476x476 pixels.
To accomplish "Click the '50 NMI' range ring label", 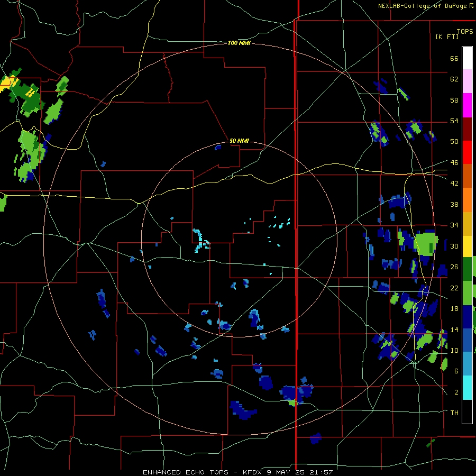I will [239, 141].
